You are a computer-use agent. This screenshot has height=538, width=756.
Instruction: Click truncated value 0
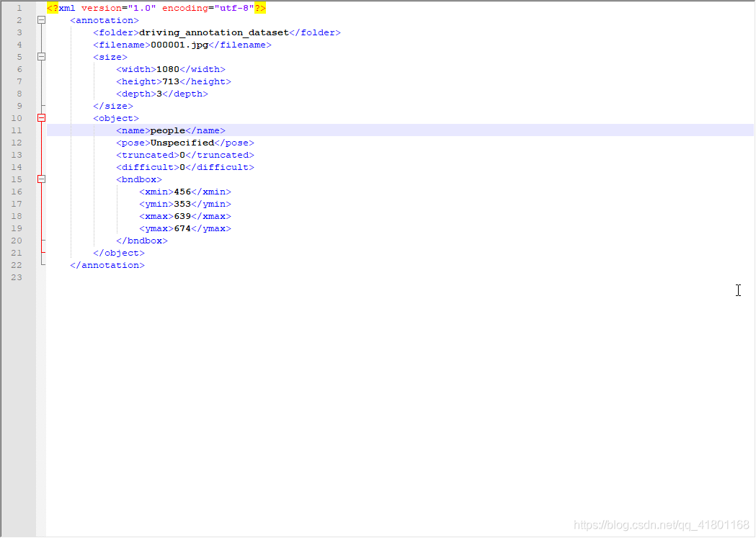pos(182,155)
